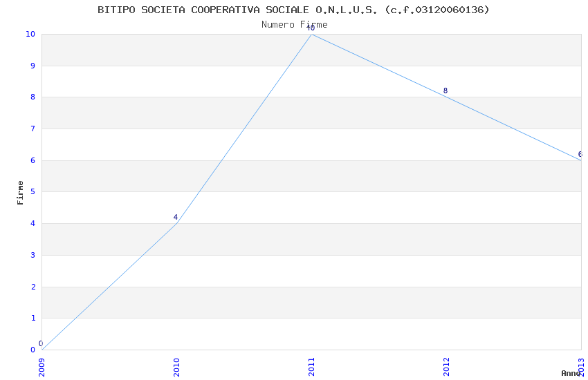Select the Numero Firme subtitle

click(x=295, y=25)
